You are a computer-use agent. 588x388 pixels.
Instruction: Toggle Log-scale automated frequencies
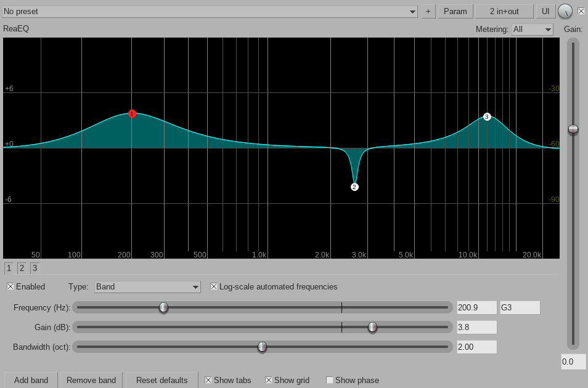(214, 286)
